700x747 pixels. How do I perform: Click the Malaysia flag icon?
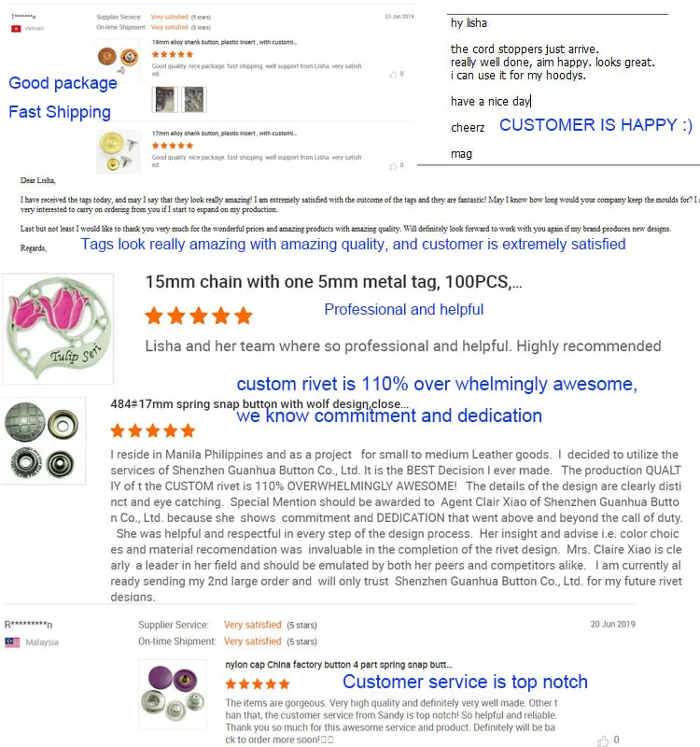13,641
